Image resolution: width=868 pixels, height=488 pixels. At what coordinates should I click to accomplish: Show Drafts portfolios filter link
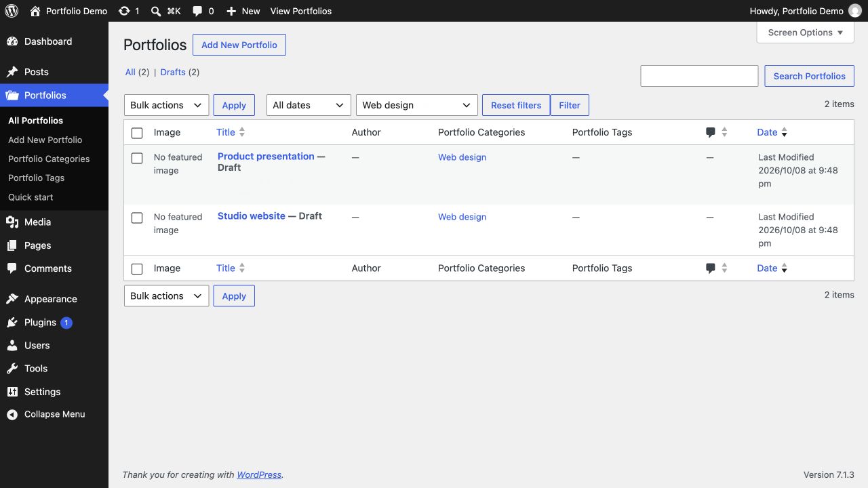coord(173,73)
